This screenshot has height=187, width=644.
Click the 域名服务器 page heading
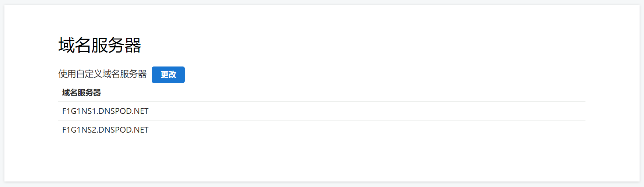[x=99, y=46]
